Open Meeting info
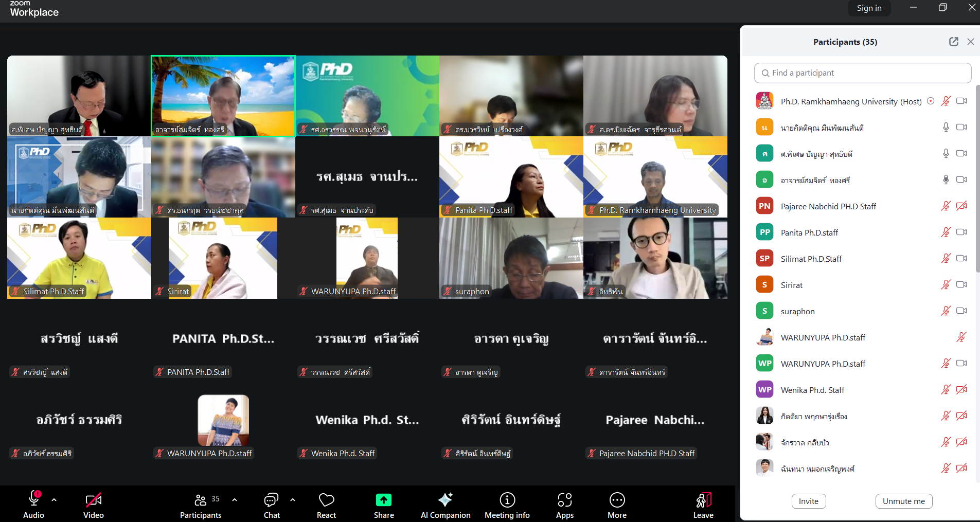The height and width of the screenshot is (522, 980). coord(507,506)
